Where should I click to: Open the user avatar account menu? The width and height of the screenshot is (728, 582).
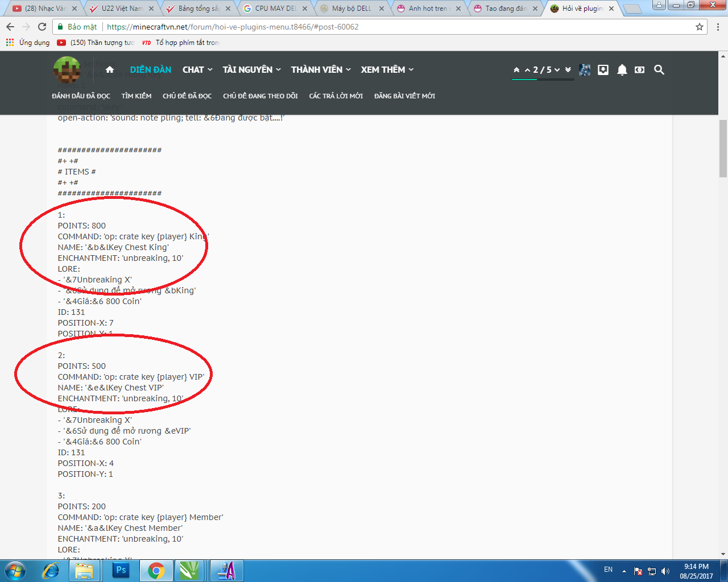click(x=585, y=69)
